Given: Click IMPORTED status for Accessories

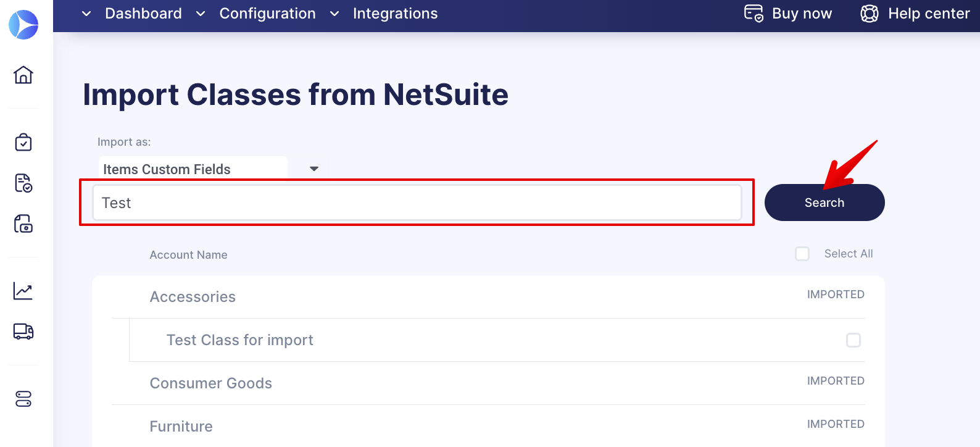Looking at the screenshot, I should point(836,295).
